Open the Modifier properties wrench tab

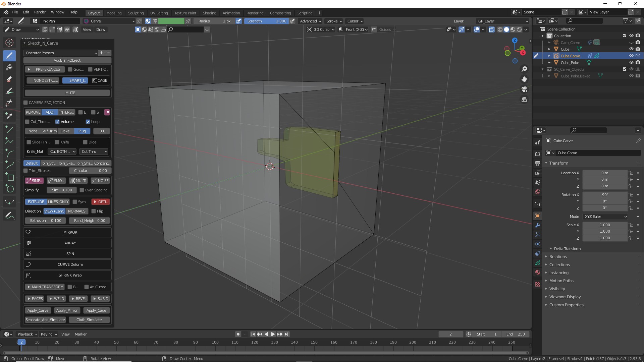click(538, 225)
